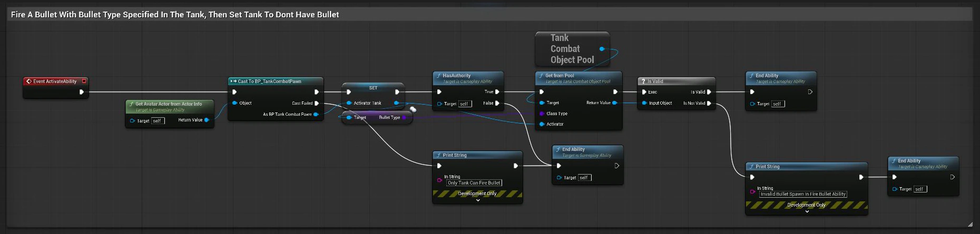
Task: Click the reroute knot below the SET node
Action: click(x=413, y=109)
